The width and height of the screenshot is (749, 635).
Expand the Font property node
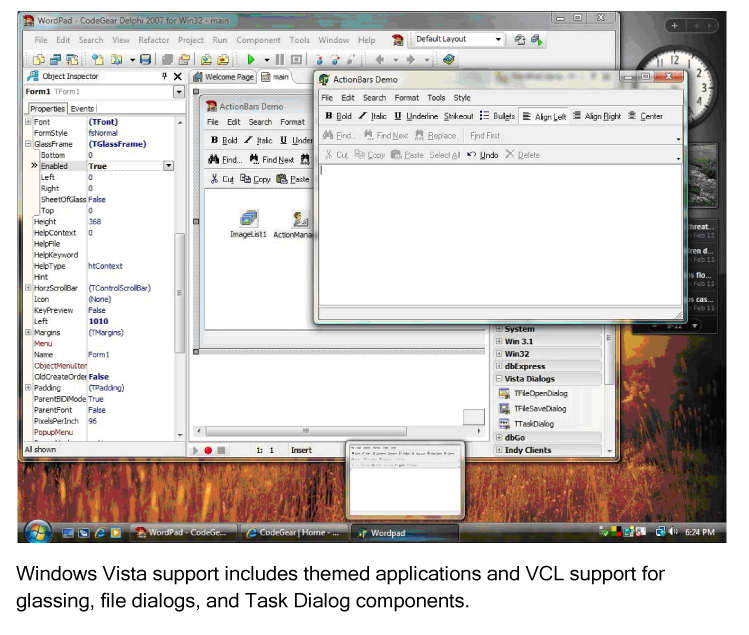pyautogui.click(x=28, y=122)
